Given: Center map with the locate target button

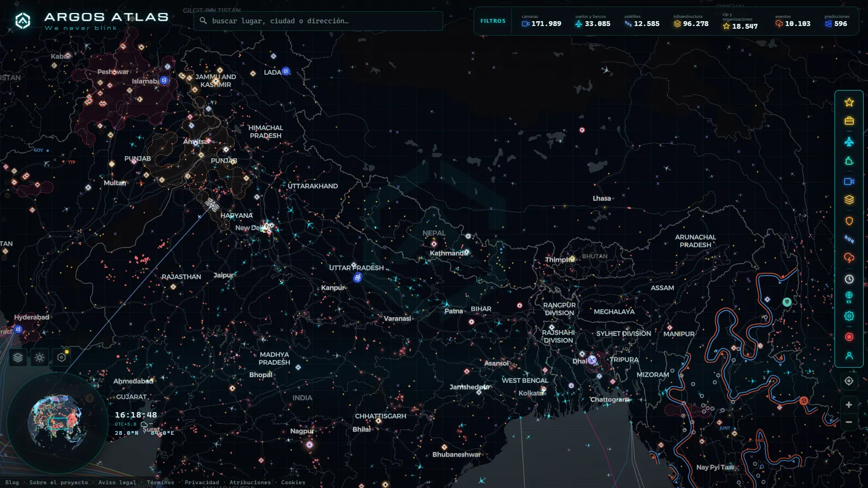Looking at the screenshot, I should click(x=849, y=381).
